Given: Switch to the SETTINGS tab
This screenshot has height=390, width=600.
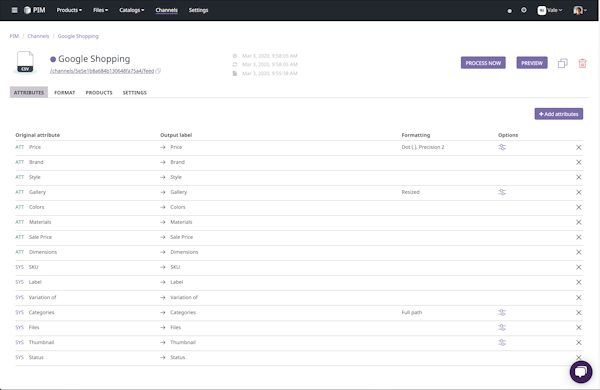Looking at the screenshot, I should (x=135, y=93).
